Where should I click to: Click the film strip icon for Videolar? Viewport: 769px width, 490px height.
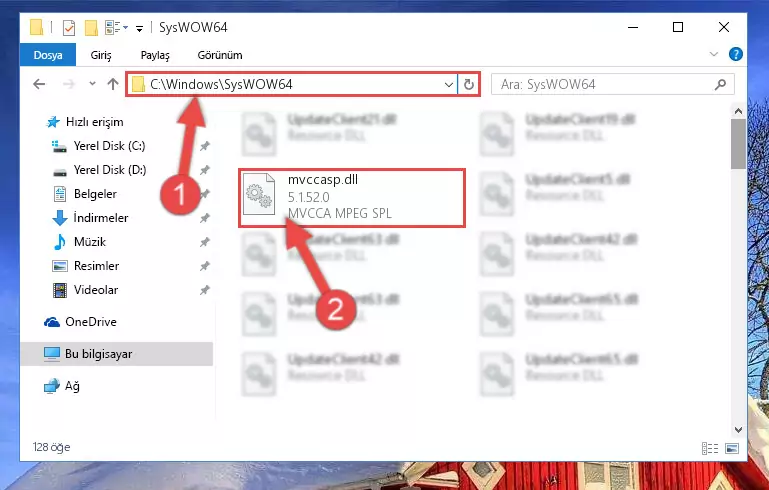(x=59, y=290)
